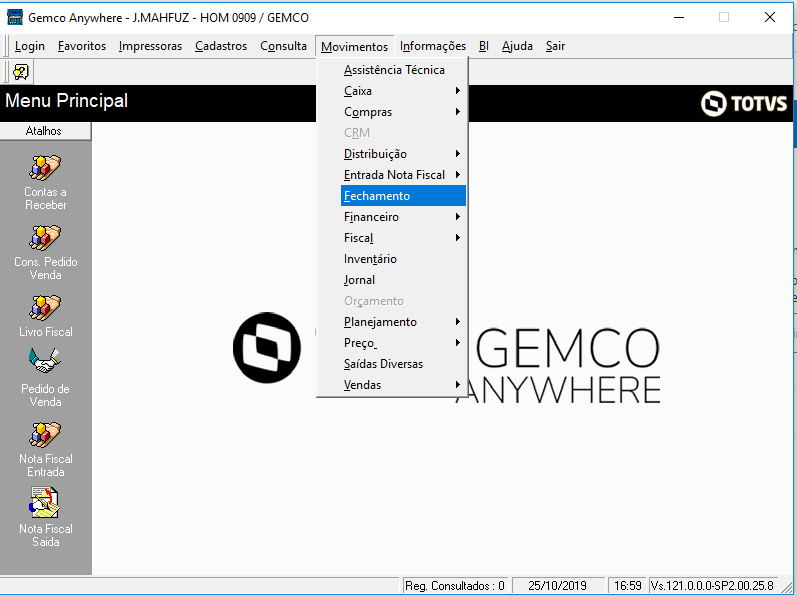
Task: Expand the Distribuição submenu
Action: tap(403, 154)
